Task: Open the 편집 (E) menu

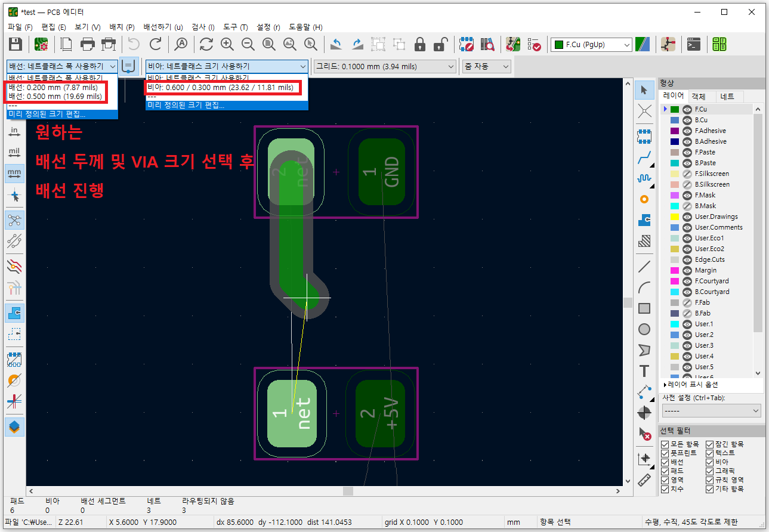Action: pyautogui.click(x=54, y=27)
